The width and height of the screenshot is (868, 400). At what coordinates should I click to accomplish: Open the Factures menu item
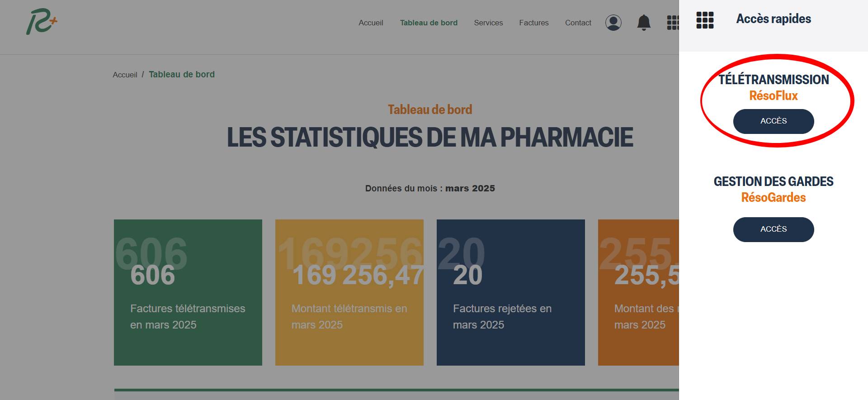[x=533, y=23]
